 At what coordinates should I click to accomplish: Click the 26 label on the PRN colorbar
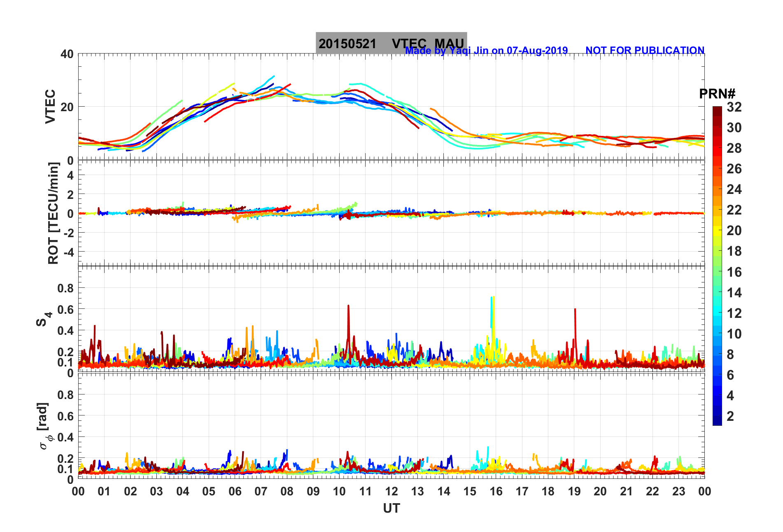(x=734, y=169)
